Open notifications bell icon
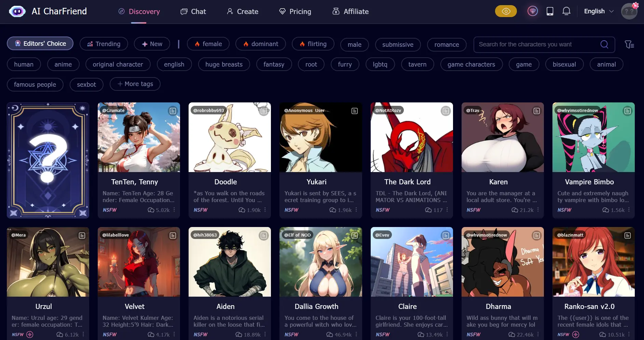The image size is (644, 340). 566,11
